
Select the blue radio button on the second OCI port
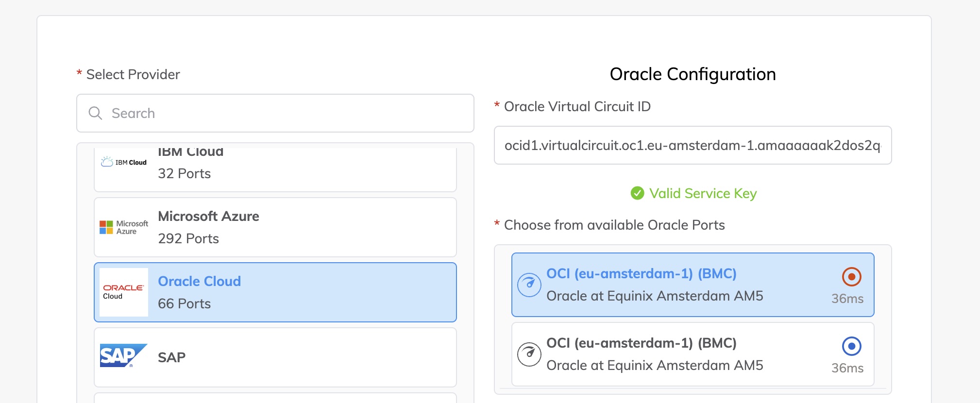click(852, 347)
